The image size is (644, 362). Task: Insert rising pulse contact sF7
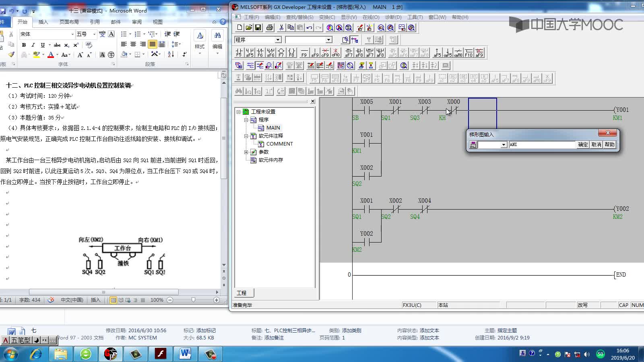coord(349,53)
